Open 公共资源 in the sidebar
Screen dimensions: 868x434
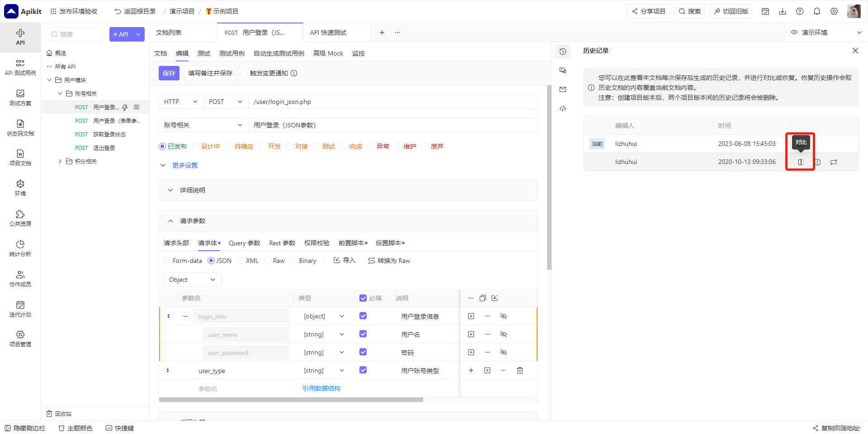point(20,219)
